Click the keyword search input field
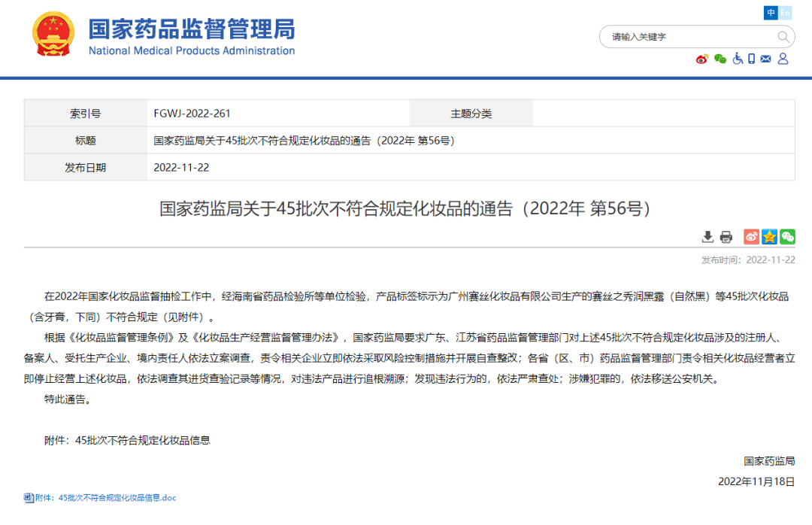This screenshot has width=812, height=525. pyautogui.click(x=689, y=37)
